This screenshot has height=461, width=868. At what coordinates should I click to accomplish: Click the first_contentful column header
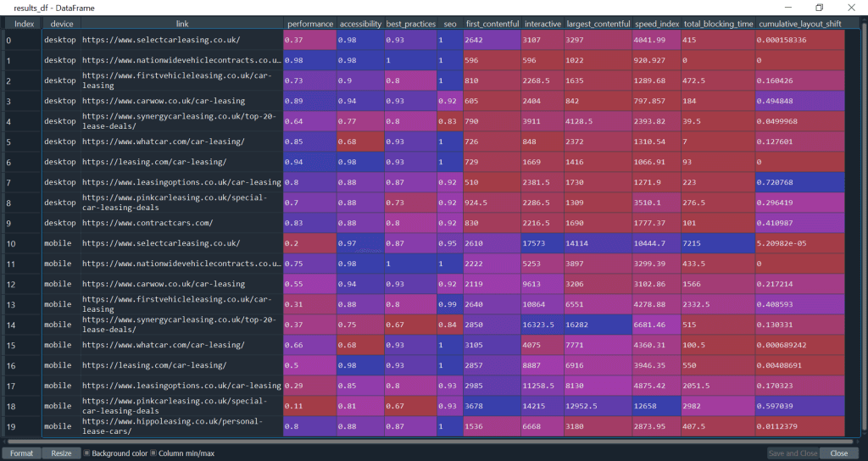coord(492,24)
